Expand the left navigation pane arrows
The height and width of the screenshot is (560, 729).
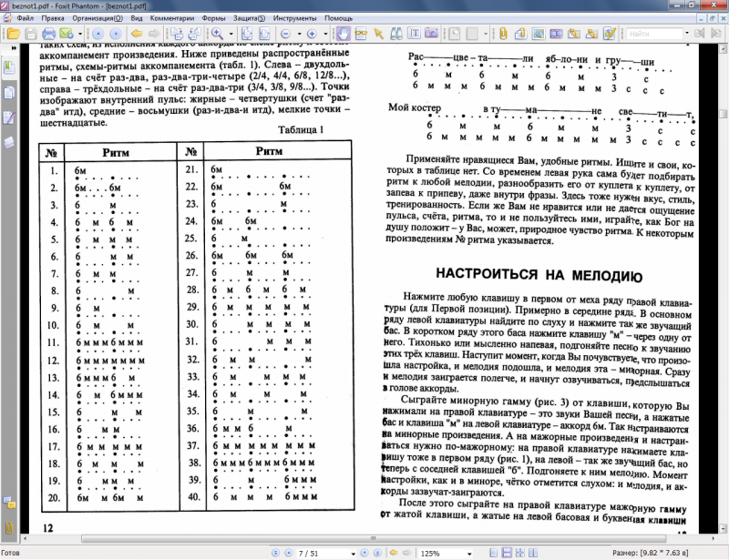pyautogui.click(x=14, y=48)
